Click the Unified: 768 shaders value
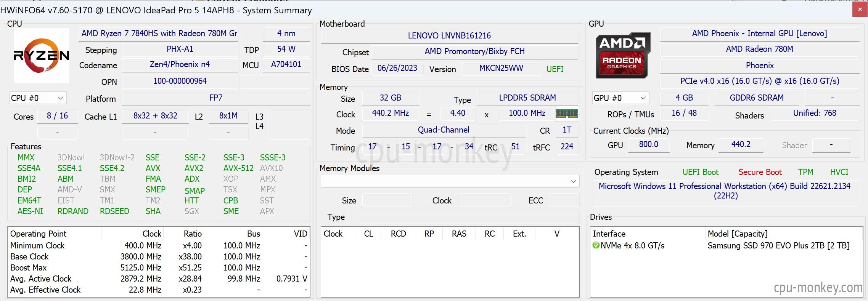The width and height of the screenshot is (868, 301). pyautogui.click(x=815, y=113)
